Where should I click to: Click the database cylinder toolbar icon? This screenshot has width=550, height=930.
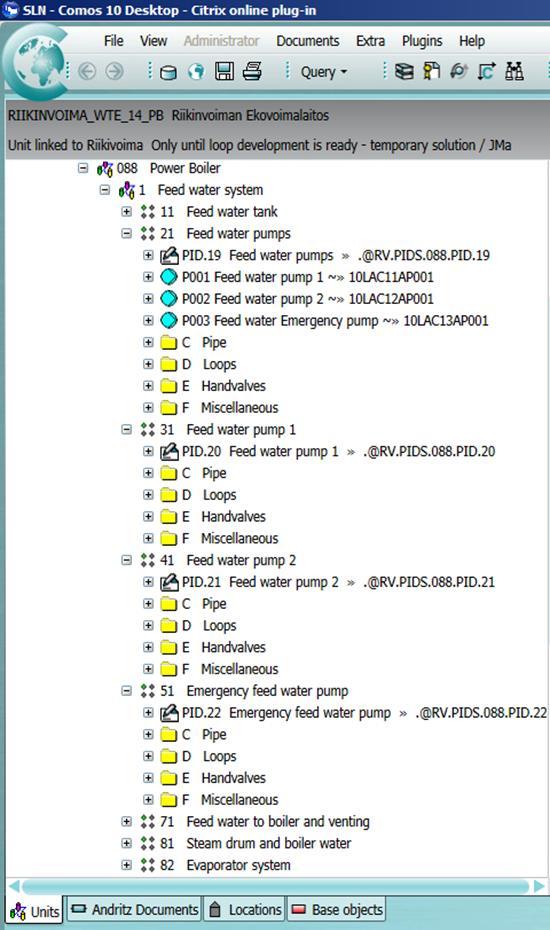pos(169,72)
